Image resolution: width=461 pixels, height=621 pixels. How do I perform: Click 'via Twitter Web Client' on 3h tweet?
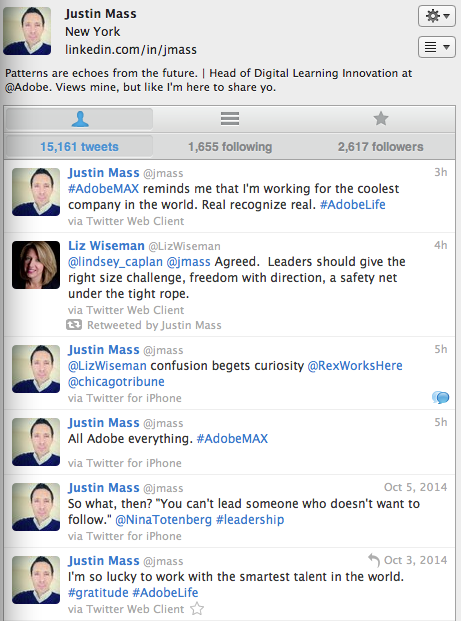click(x=126, y=221)
